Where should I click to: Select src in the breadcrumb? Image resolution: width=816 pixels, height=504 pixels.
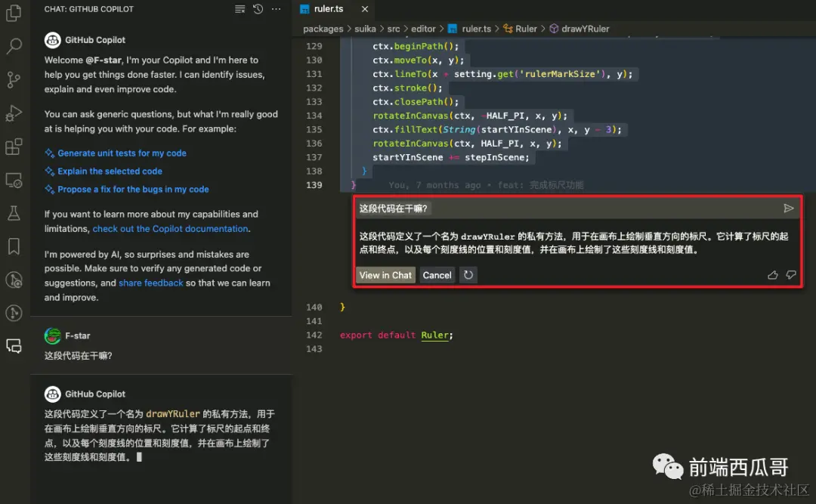click(x=394, y=29)
